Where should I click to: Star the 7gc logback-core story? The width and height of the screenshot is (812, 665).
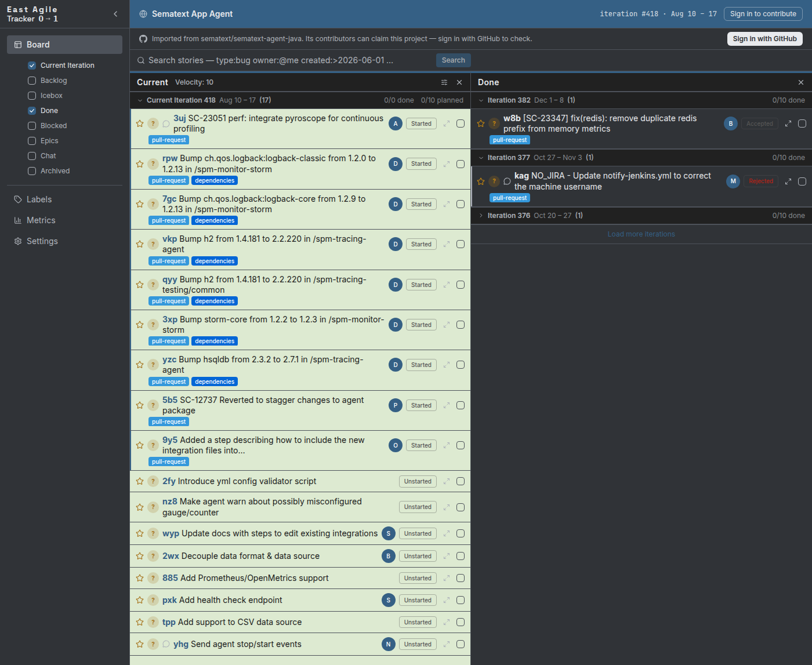point(140,204)
